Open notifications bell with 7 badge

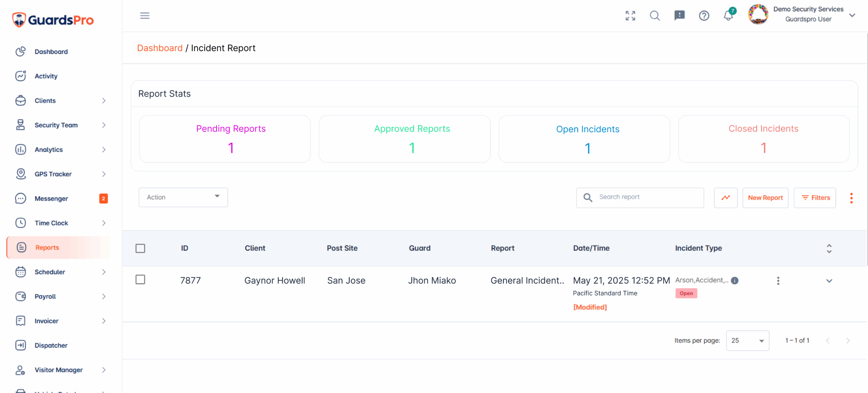(729, 15)
